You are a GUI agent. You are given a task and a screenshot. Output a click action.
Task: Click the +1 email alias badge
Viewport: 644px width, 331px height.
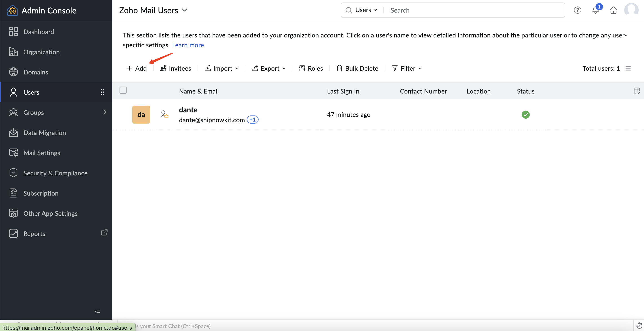click(253, 120)
